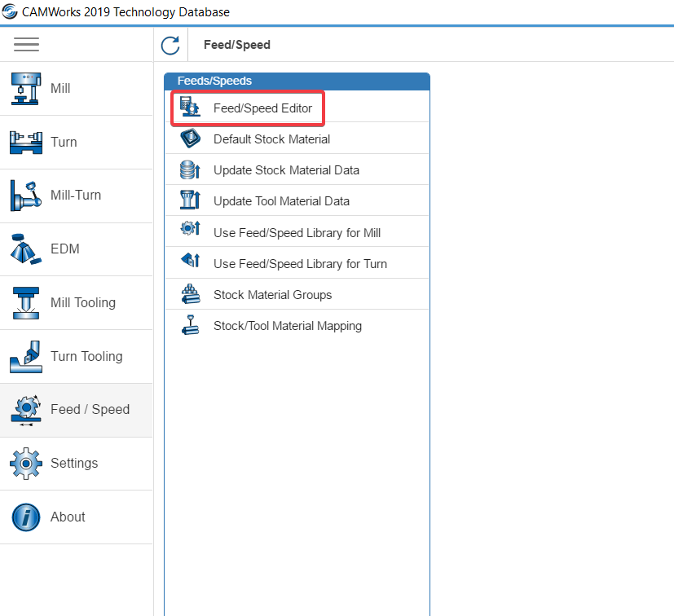Click the Stock/Tool Material Mapping icon
Screen dimensions: 674x616
click(190, 325)
